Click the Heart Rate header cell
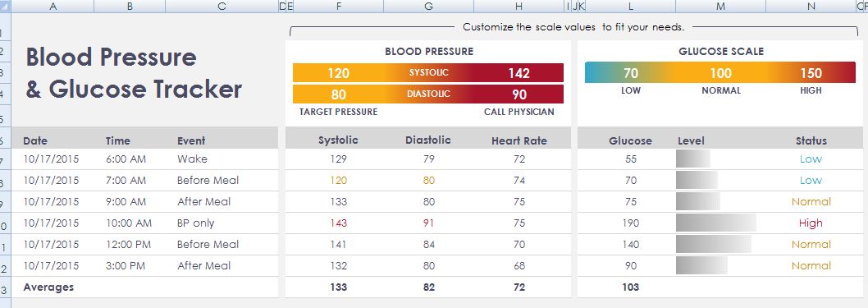Image resolution: width=868 pixels, height=308 pixels. pyautogui.click(x=519, y=140)
